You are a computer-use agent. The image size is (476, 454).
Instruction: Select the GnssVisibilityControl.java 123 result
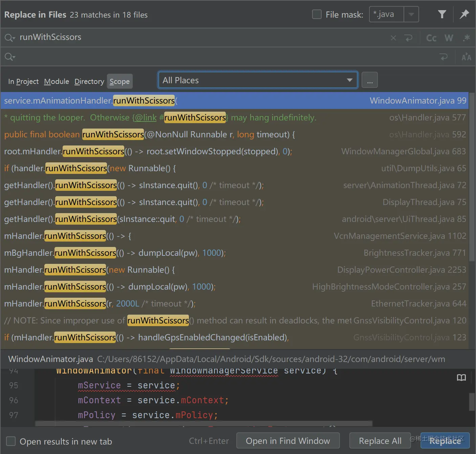click(x=235, y=337)
